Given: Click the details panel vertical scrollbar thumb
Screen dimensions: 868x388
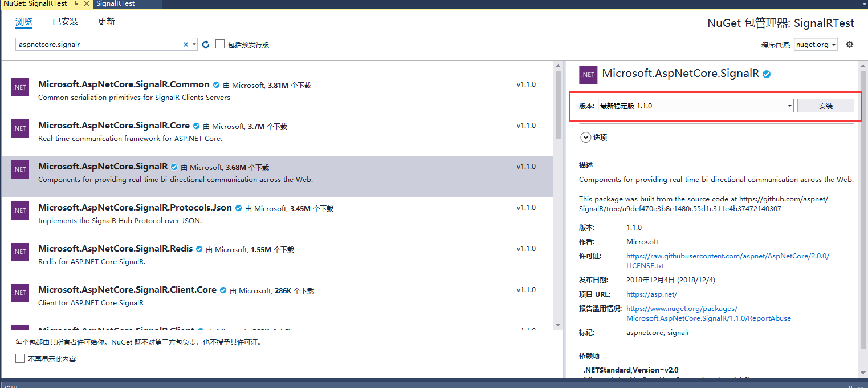Looking at the screenshot, I should [x=863, y=209].
